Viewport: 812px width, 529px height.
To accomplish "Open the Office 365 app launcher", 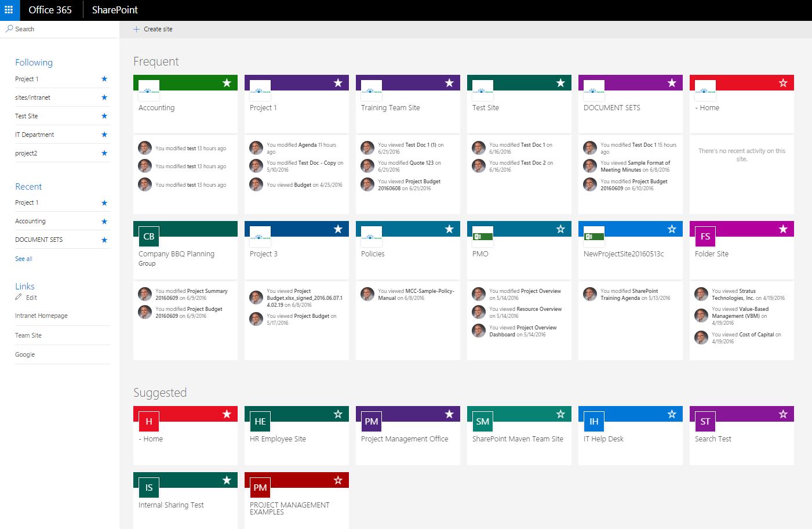I will pyautogui.click(x=9, y=10).
